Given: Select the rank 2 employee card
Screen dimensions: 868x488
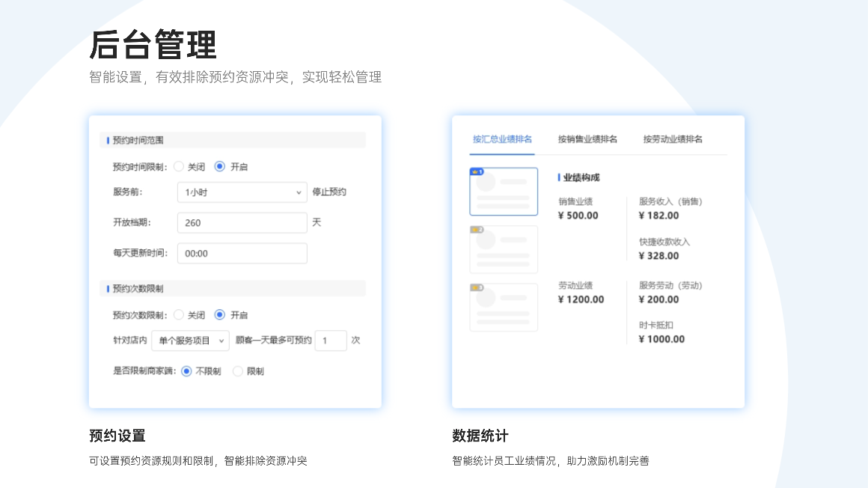Looking at the screenshot, I should coord(504,249).
